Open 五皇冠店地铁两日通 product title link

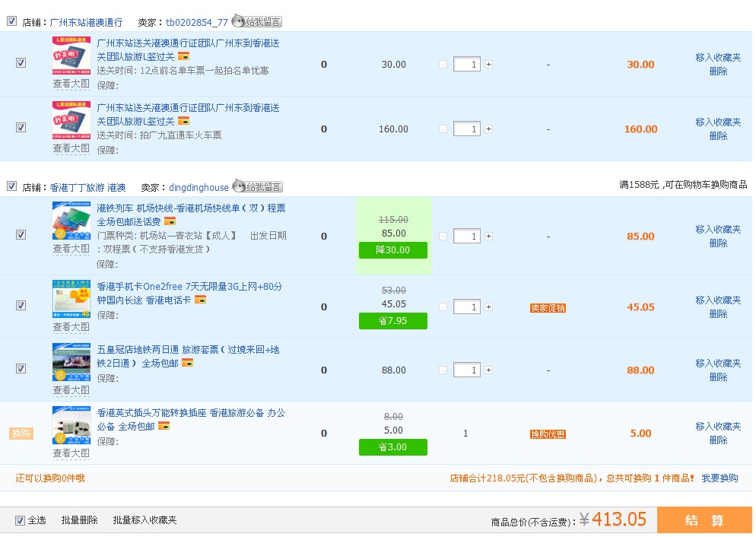click(x=188, y=356)
